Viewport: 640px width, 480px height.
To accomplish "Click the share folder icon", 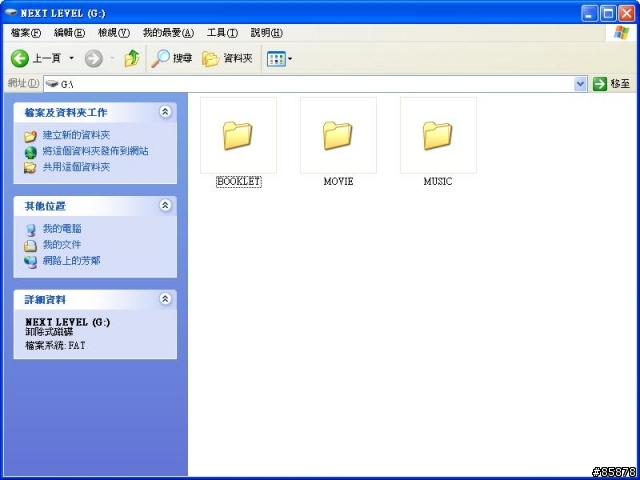I will (x=30, y=168).
